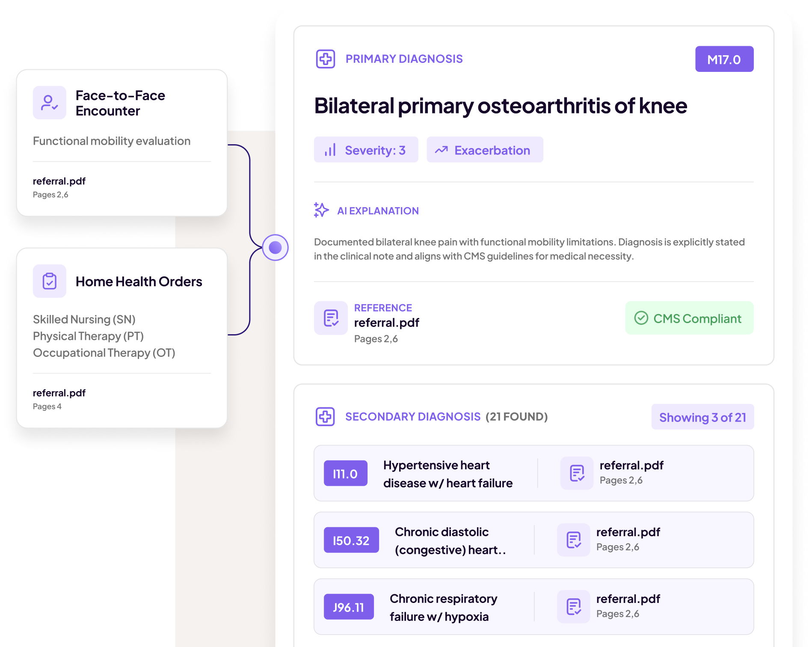Click the CMS Compliant badge
This screenshot has width=812, height=647.
point(689,318)
